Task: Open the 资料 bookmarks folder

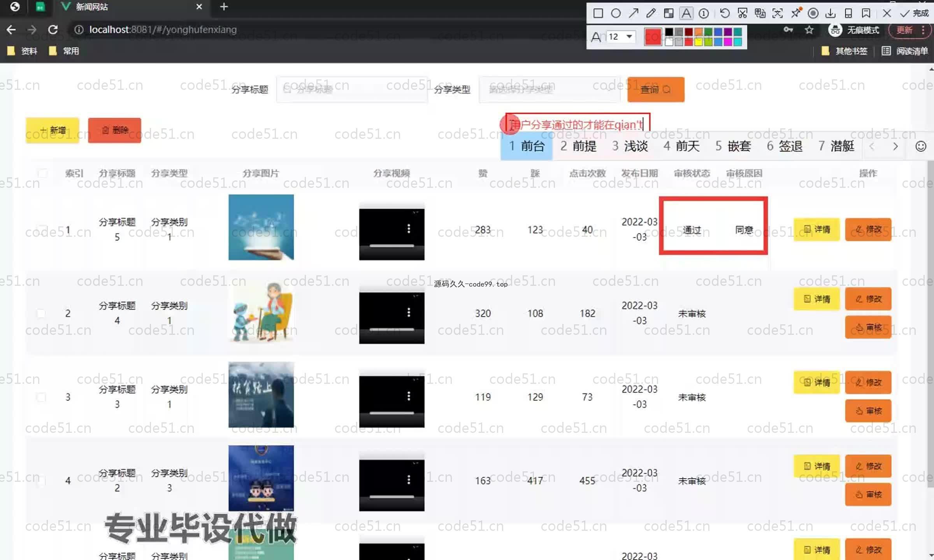Action: [x=22, y=51]
